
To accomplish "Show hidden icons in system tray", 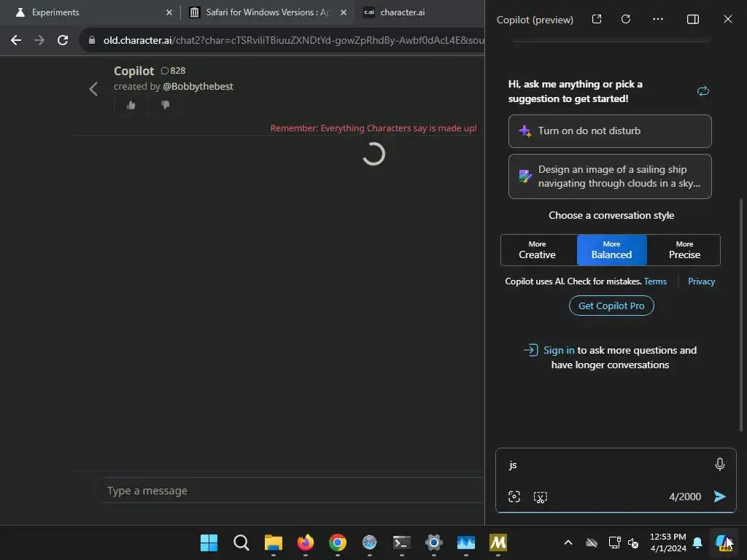I will pyautogui.click(x=568, y=542).
